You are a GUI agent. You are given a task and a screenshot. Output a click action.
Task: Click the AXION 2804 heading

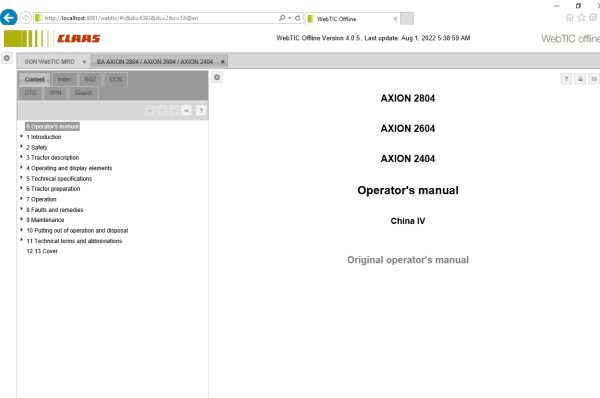pyautogui.click(x=408, y=98)
